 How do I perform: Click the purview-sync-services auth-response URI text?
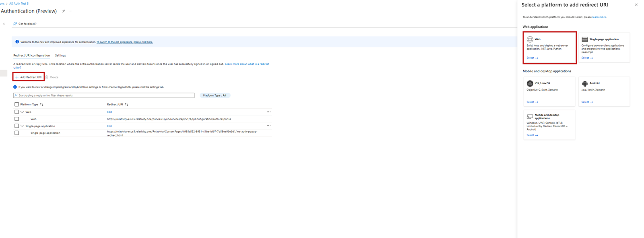169,119
